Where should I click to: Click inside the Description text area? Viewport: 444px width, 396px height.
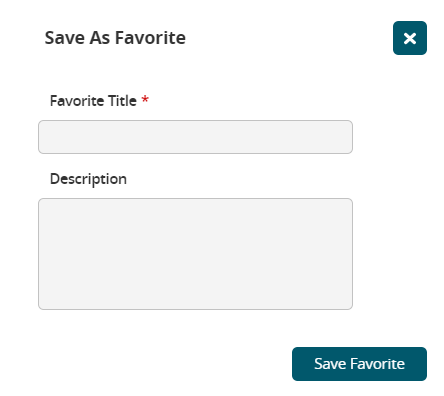195,254
